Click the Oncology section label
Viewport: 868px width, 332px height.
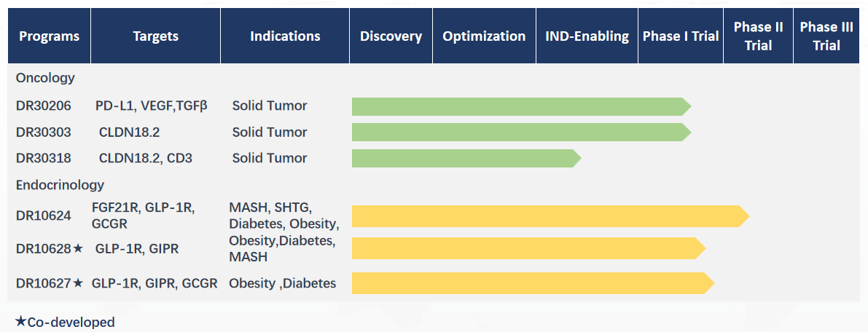click(45, 78)
